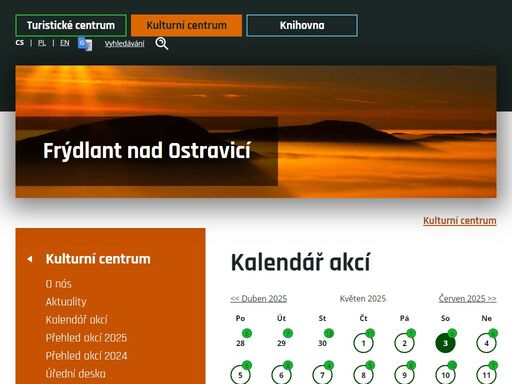
Task: Open the Vyhledávání search link
Action: (125, 44)
